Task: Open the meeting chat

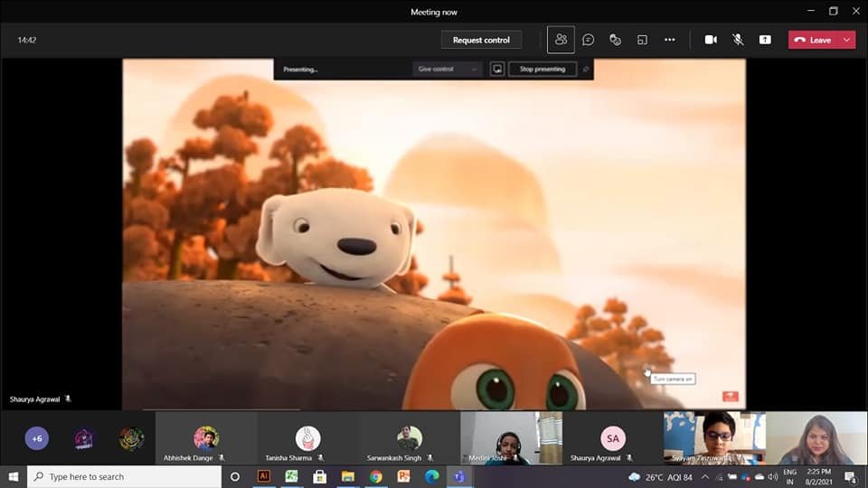Action: (588, 40)
